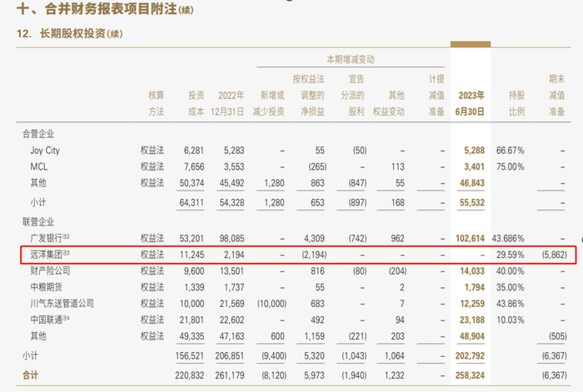Select the 川气东送管道公司 row label
This screenshot has height=392, width=583.
(x=62, y=304)
